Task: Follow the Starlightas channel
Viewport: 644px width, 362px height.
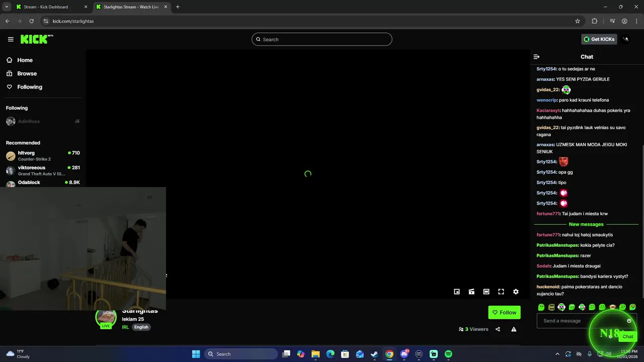Action: (504, 312)
